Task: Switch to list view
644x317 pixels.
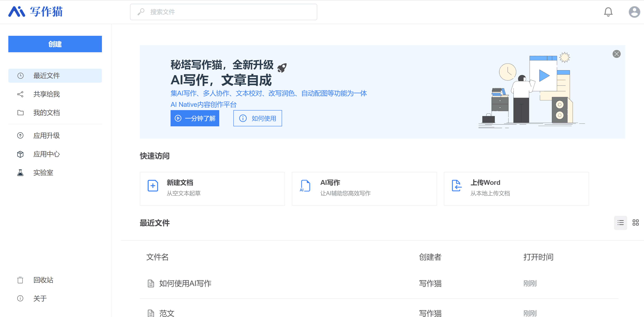Action: point(620,223)
